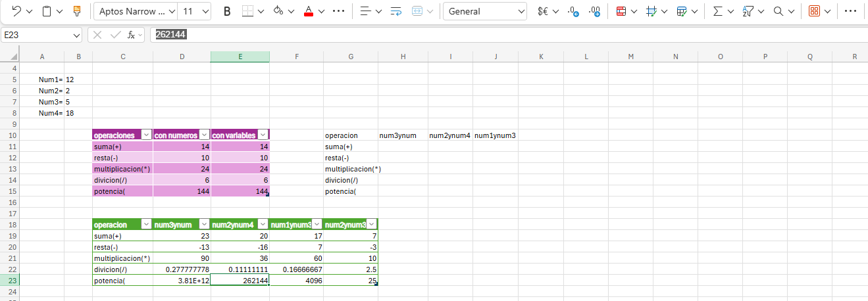
Task: Click the Insert Function fx button
Action: click(132, 35)
